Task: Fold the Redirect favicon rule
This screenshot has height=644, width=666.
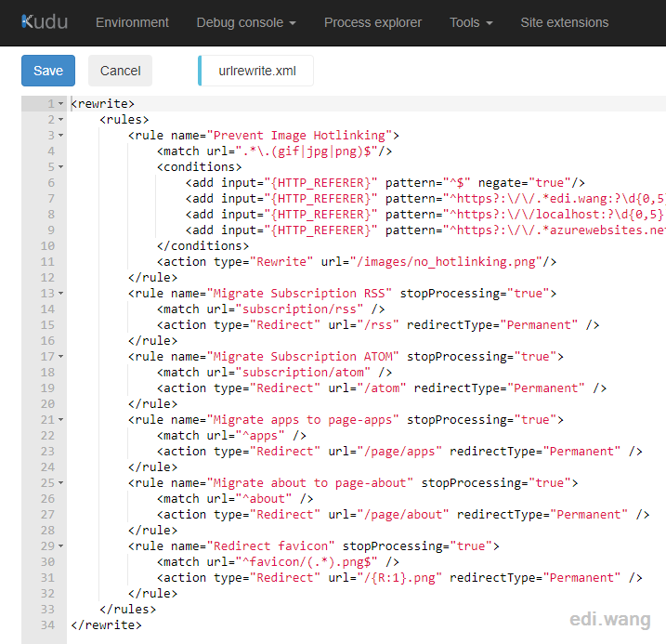Action: click(60, 545)
